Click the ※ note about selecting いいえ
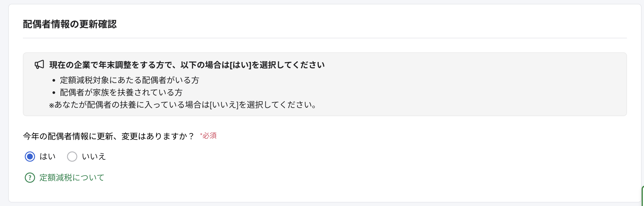This screenshot has height=206, width=644. [x=184, y=105]
